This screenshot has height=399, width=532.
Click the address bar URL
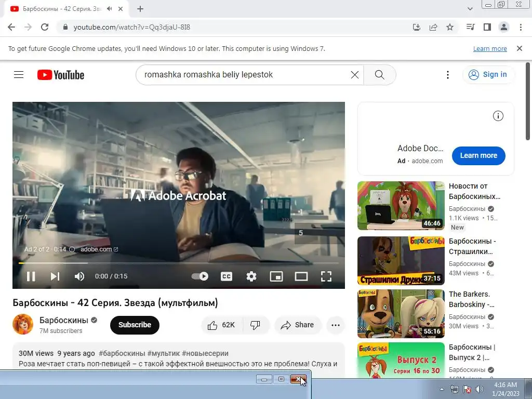(x=131, y=27)
